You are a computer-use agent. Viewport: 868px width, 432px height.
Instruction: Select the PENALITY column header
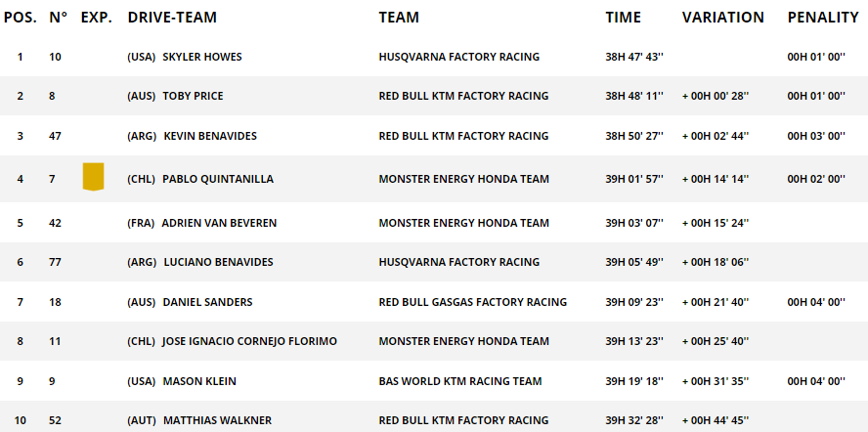click(823, 18)
